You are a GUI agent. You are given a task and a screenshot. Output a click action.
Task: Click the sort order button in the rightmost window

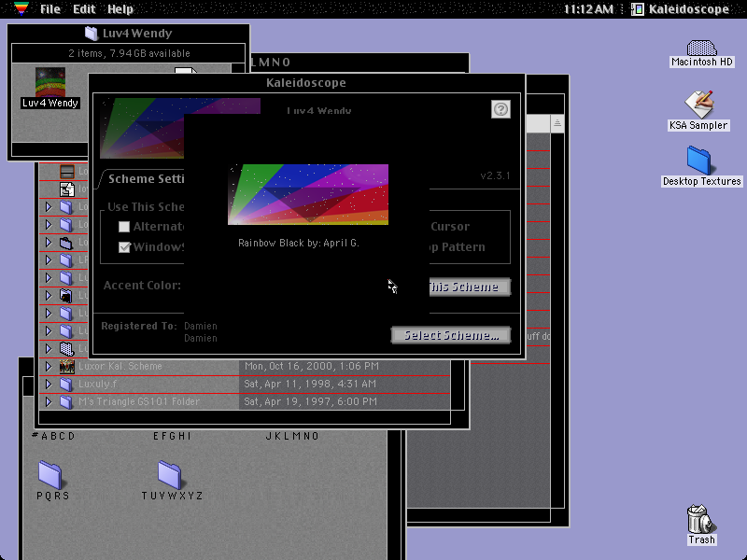(557, 124)
